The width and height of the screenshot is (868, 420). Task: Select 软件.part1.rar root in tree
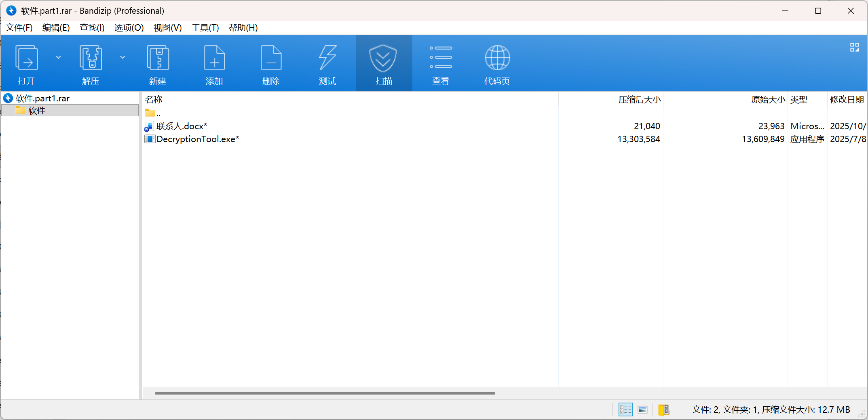pos(42,98)
